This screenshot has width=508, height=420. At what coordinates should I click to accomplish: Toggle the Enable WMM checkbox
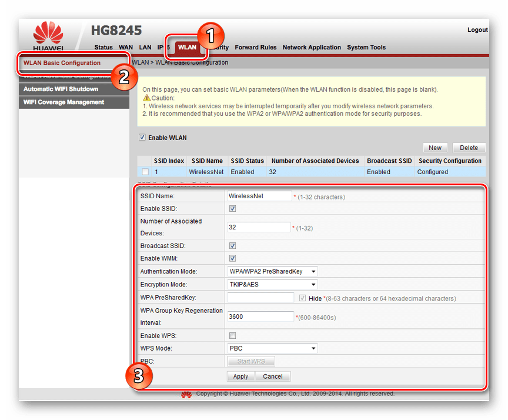tap(233, 258)
